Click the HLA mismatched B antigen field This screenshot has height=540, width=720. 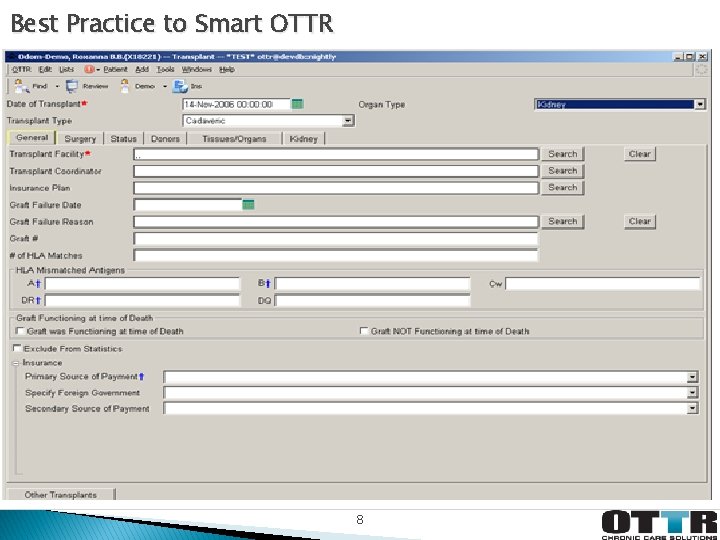(x=372, y=284)
